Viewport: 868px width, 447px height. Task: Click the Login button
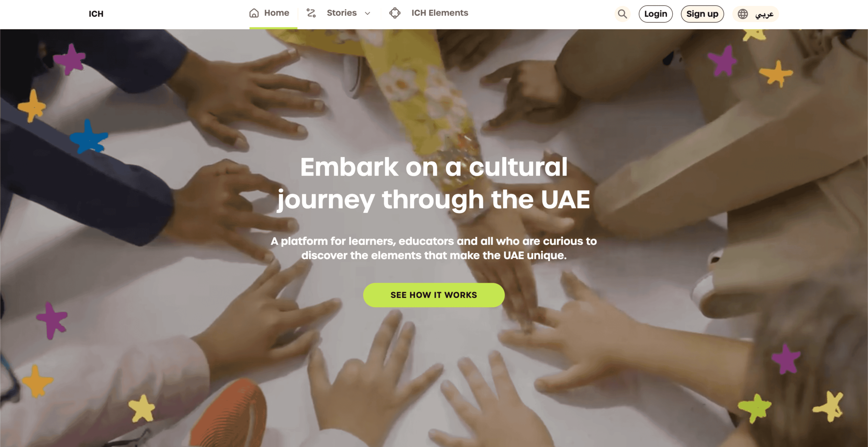(655, 14)
